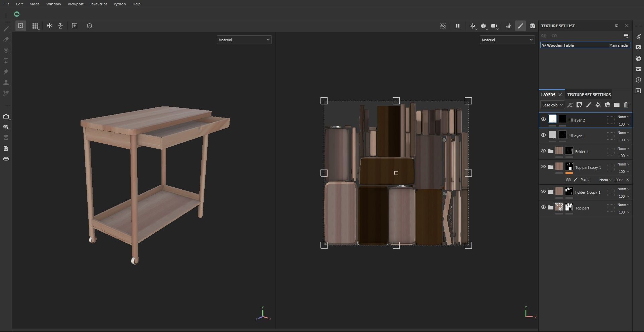The image size is (644, 332).
Task: Switch to Texture Set Settings tab
Action: click(x=589, y=95)
